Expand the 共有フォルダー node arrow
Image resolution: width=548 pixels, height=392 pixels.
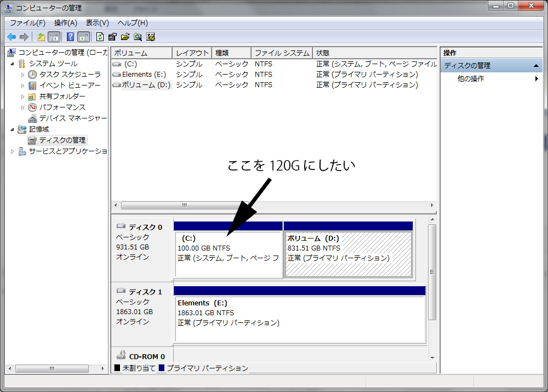pos(22,96)
